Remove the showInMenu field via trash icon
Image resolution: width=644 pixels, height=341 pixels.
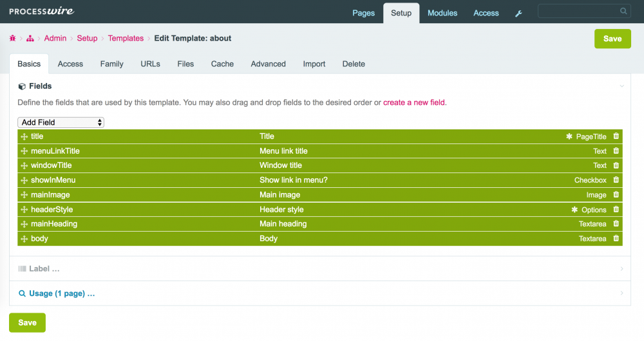click(616, 180)
